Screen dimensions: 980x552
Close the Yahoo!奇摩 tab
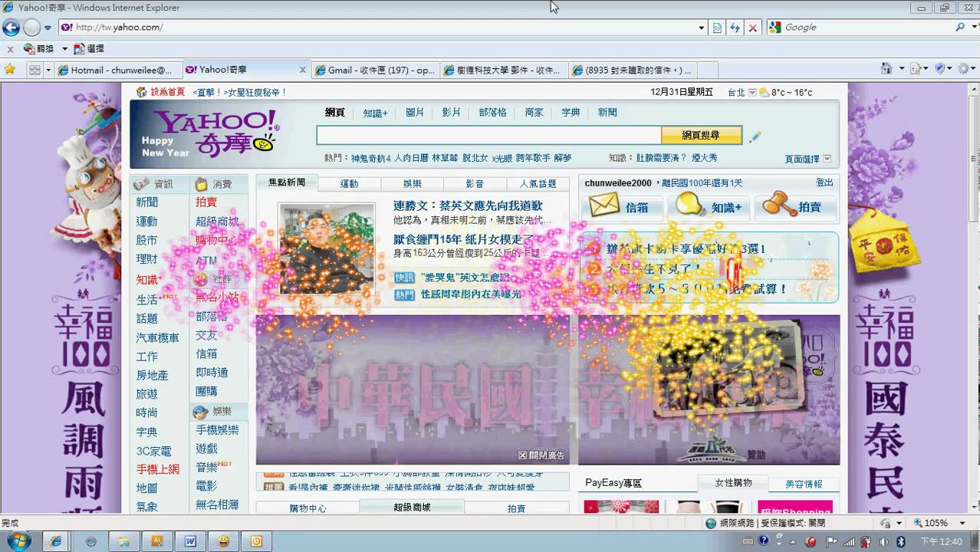pyautogui.click(x=302, y=70)
